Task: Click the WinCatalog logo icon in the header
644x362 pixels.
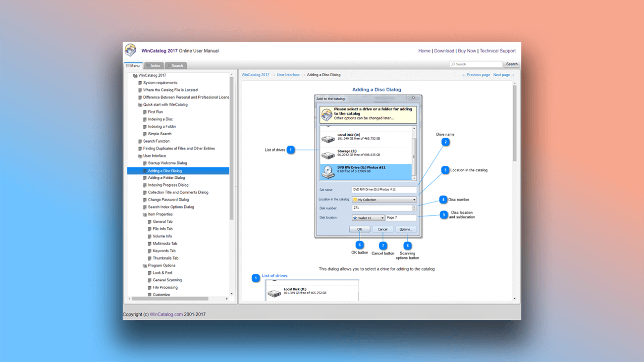Action: point(130,50)
